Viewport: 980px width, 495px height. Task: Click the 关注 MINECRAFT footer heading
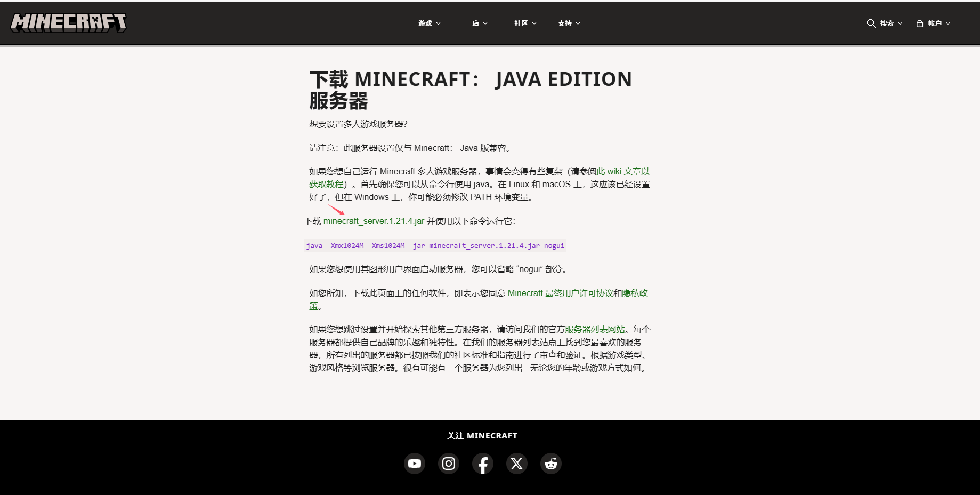(482, 436)
